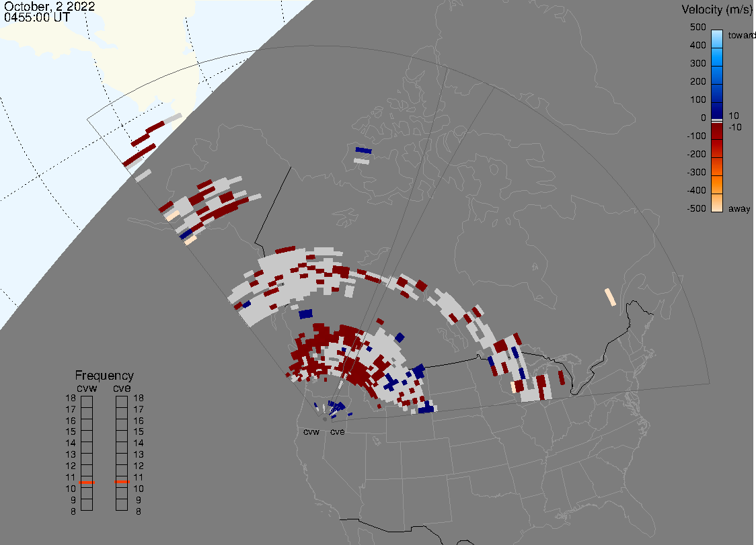
Task: Click the cve frequency bar red marker
Action: (x=122, y=482)
